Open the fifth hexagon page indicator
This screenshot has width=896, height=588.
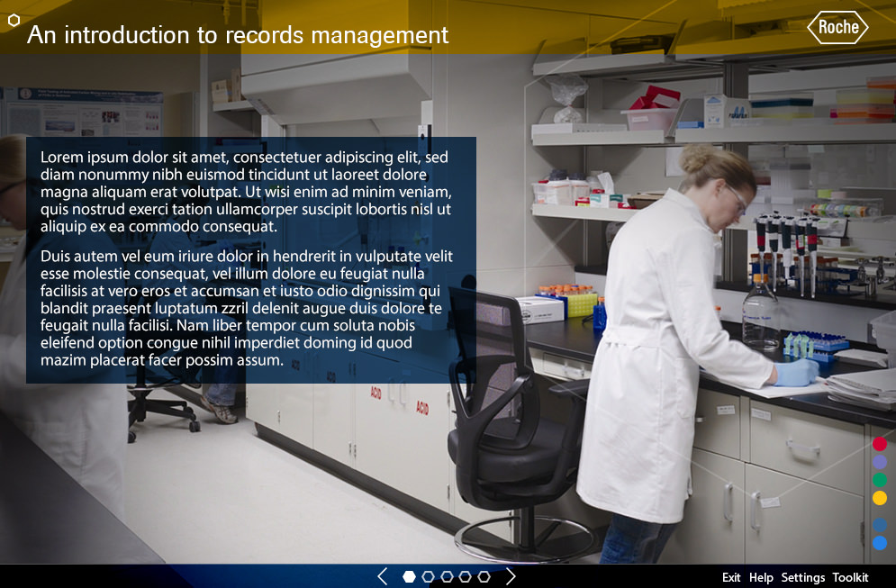tap(484, 576)
